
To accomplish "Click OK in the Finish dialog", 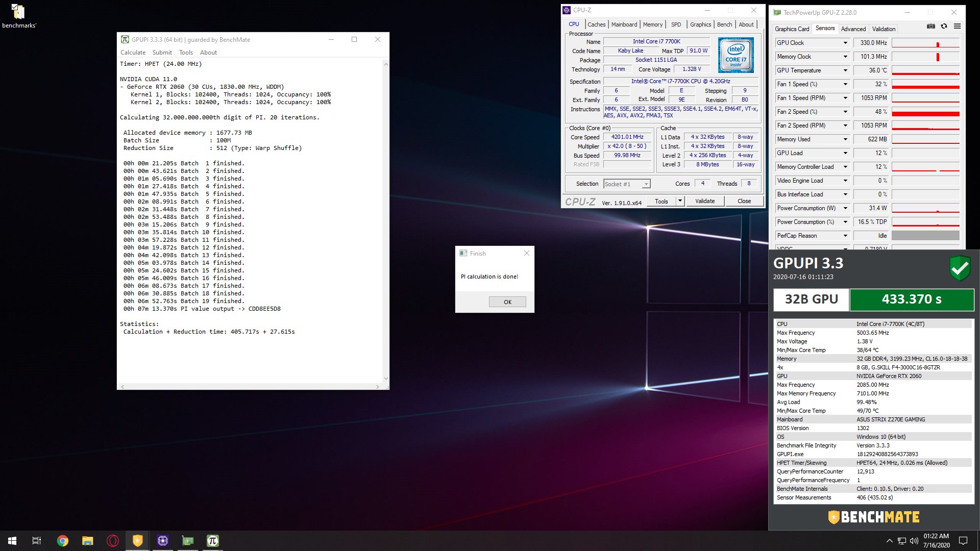I will 507,302.
